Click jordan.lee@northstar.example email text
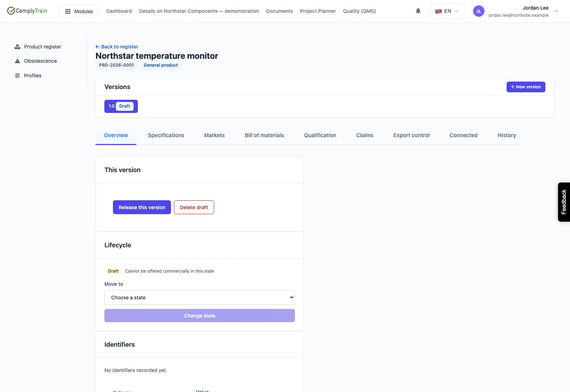The width and height of the screenshot is (570, 392). [x=518, y=15]
